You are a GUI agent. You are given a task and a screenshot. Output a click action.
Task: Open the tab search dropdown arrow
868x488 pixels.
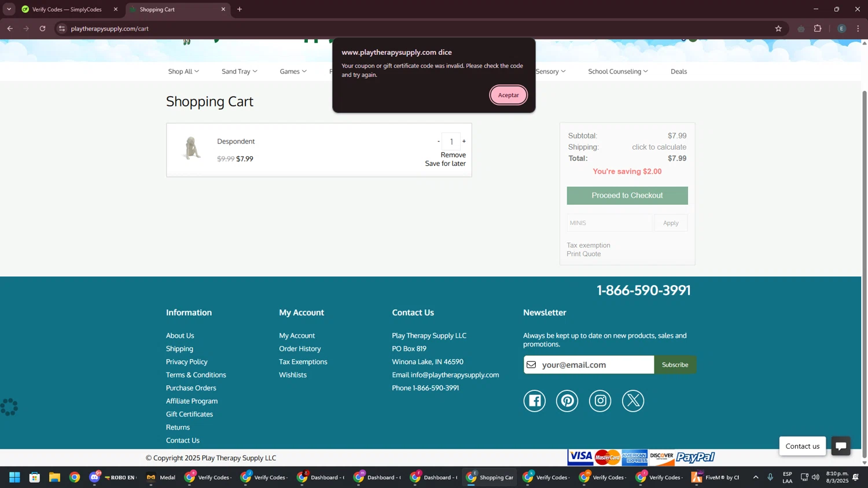pyautogui.click(x=9, y=9)
